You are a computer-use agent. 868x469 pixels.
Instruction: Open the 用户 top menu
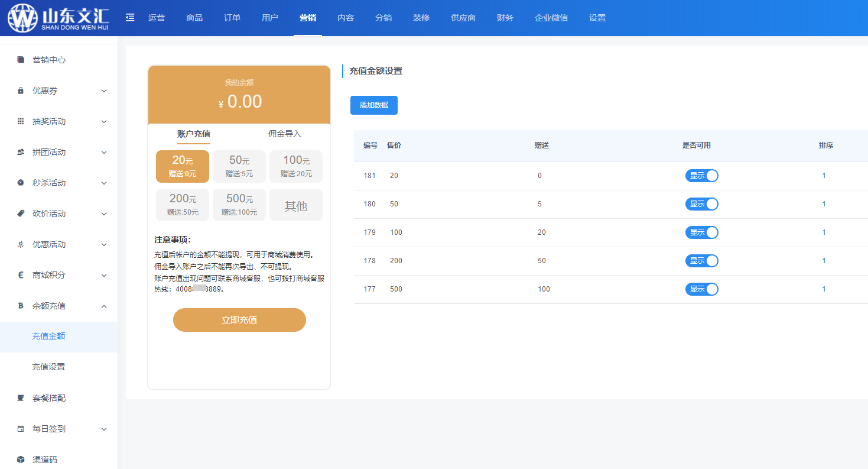(x=270, y=18)
